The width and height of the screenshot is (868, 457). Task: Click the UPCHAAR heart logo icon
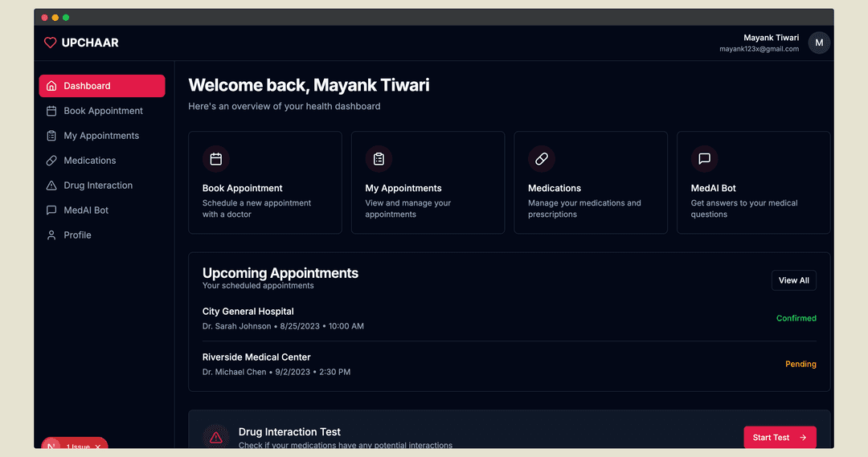coord(50,43)
